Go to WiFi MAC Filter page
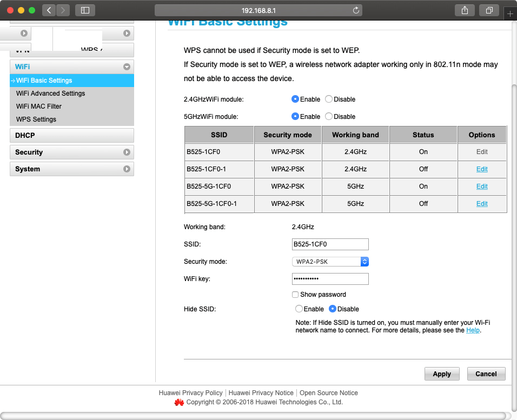517x420 pixels. coord(39,106)
